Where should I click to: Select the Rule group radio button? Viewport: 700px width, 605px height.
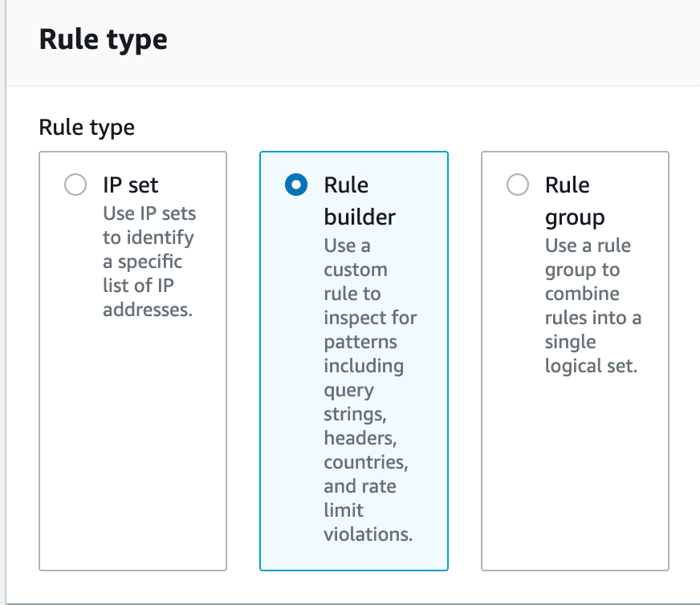point(518,185)
